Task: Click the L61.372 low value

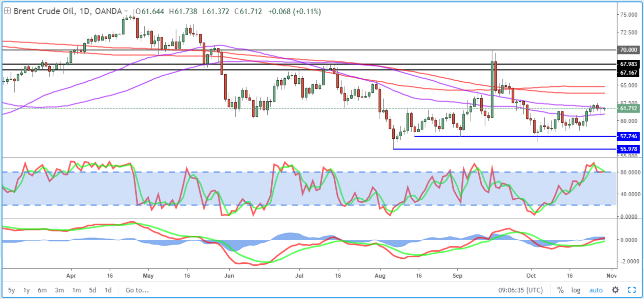Action: (216, 12)
